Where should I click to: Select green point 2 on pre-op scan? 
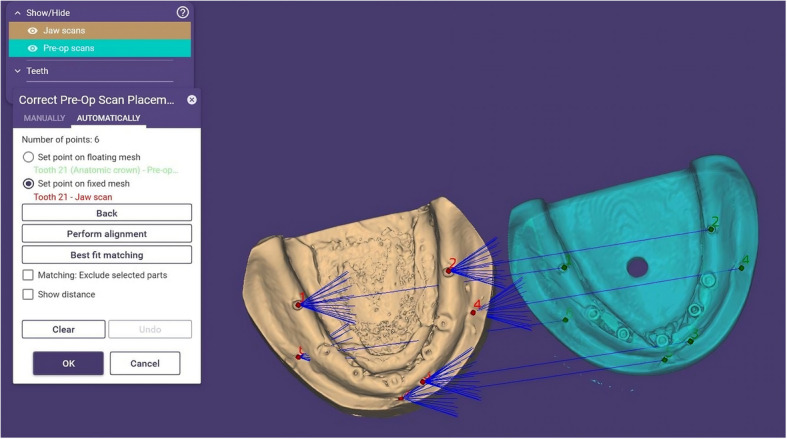click(711, 229)
